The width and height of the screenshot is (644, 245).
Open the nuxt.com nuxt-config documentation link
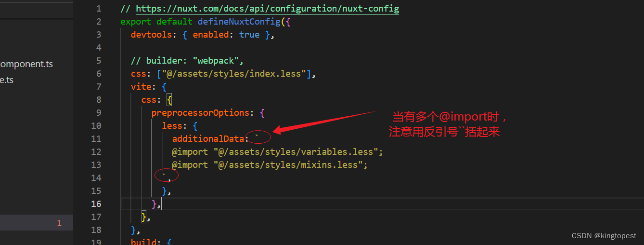(x=267, y=9)
